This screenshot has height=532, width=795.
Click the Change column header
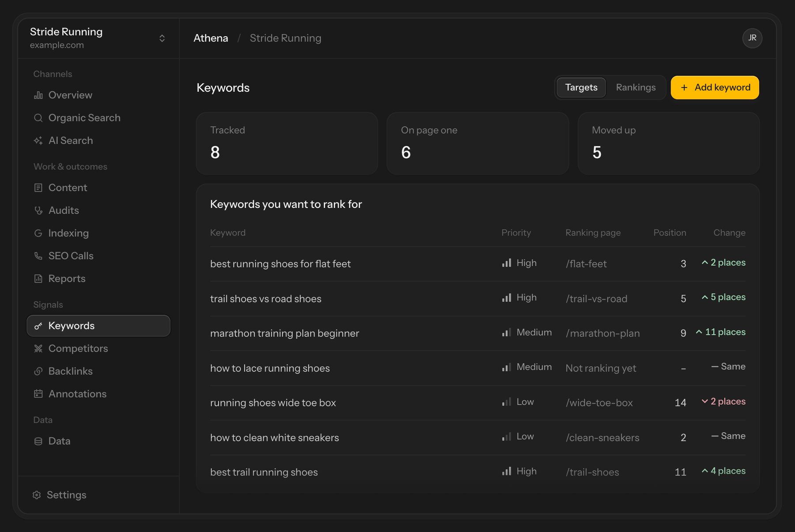(x=729, y=233)
